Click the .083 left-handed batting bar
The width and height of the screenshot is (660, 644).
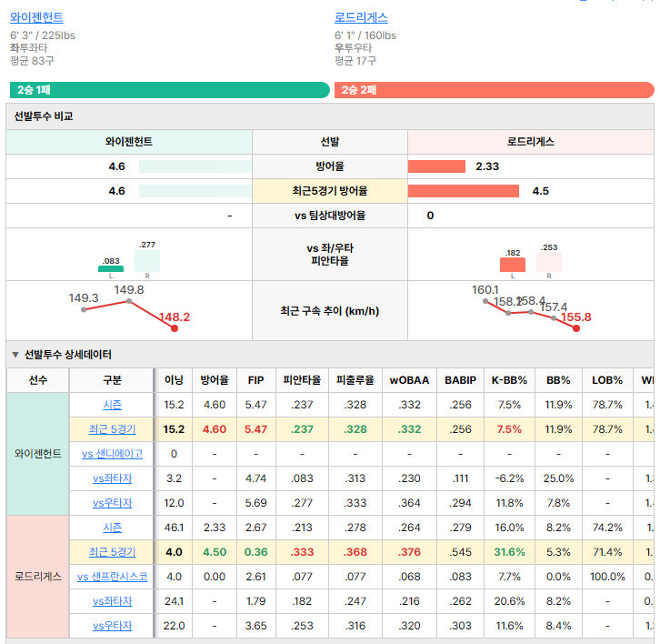pyautogui.click(x=111, y=268)
